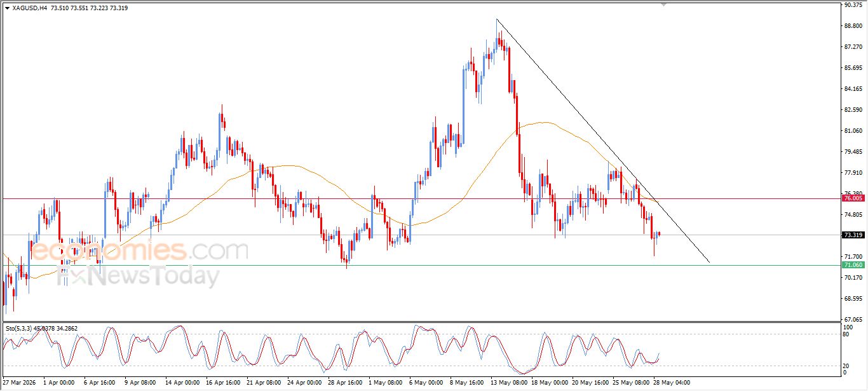Select the black 73.319 current price tag

pyautogui.click(x=853, y=235)
